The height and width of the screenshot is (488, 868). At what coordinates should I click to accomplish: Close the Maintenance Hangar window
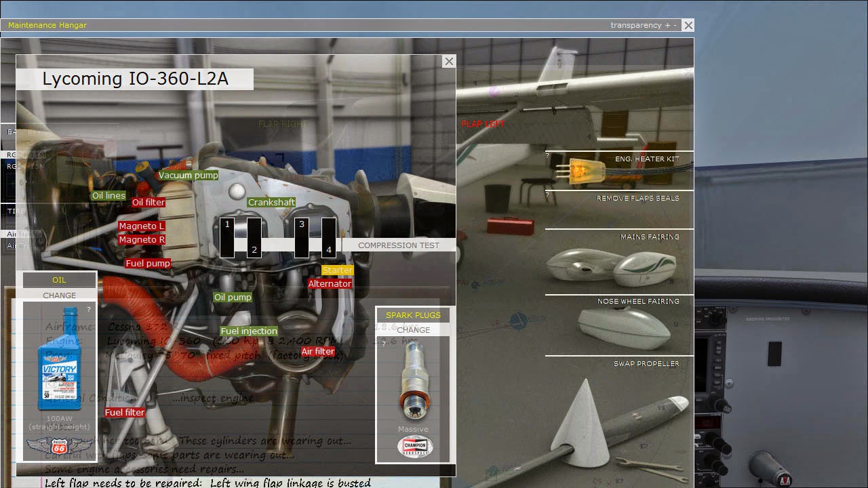point(688,25)
